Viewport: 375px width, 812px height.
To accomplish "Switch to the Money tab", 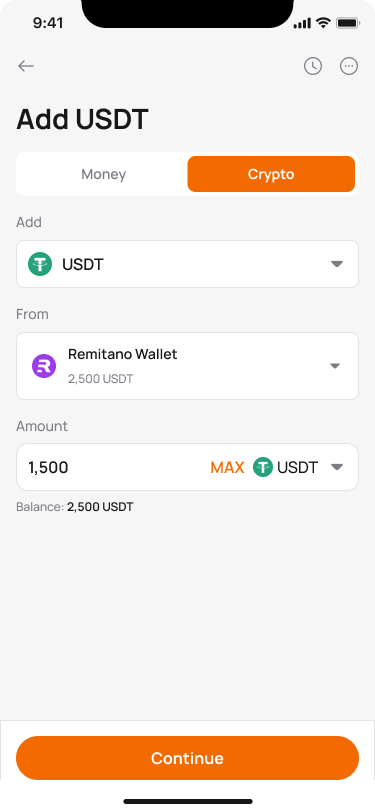I will tap(104, 174).
